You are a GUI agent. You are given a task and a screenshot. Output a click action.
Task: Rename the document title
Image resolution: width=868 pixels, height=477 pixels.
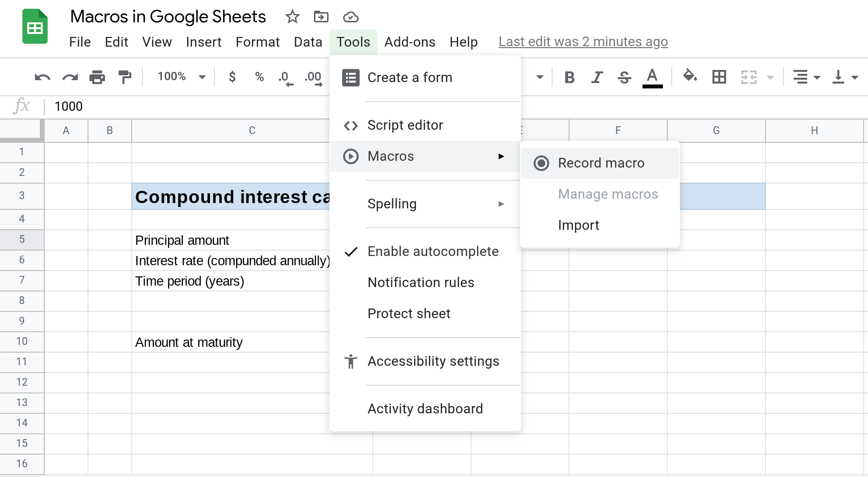[168, 17]
